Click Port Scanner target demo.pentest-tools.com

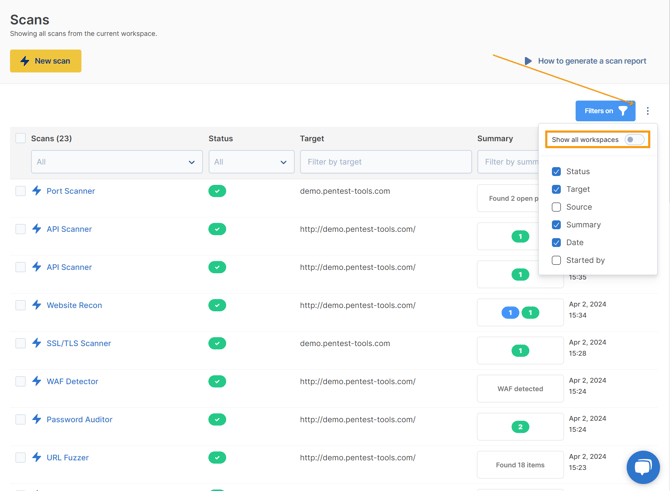345,191
